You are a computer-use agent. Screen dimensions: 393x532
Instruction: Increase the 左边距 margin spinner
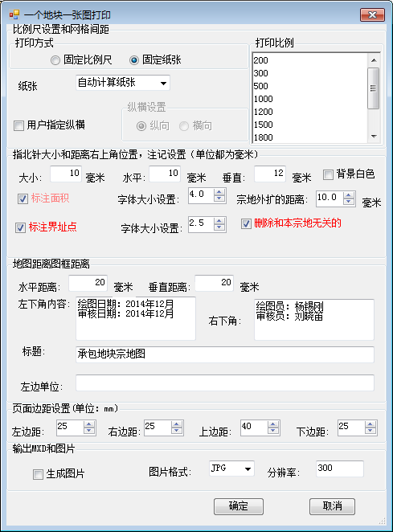coord(89,424)
